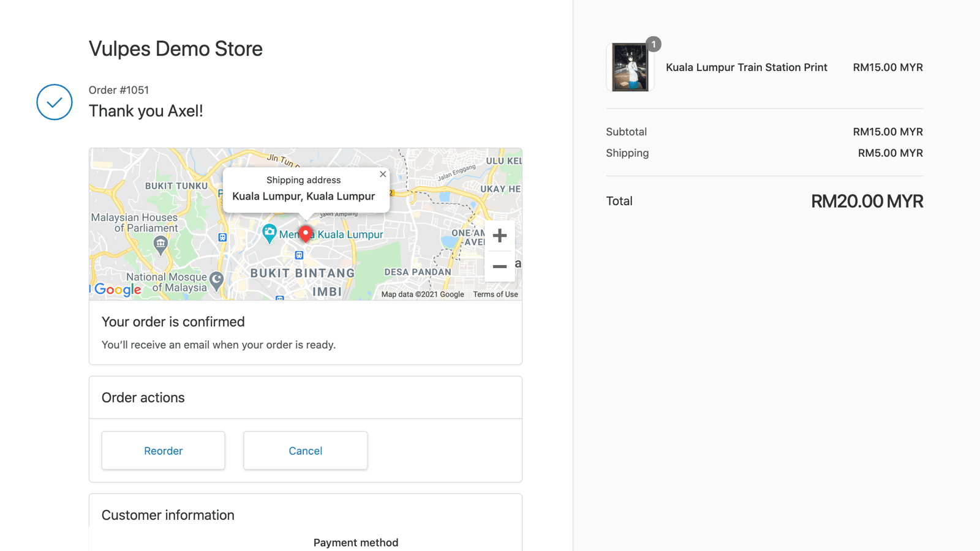Click the red shipping location pin marker
980x551 pixels.
[306, 233]
